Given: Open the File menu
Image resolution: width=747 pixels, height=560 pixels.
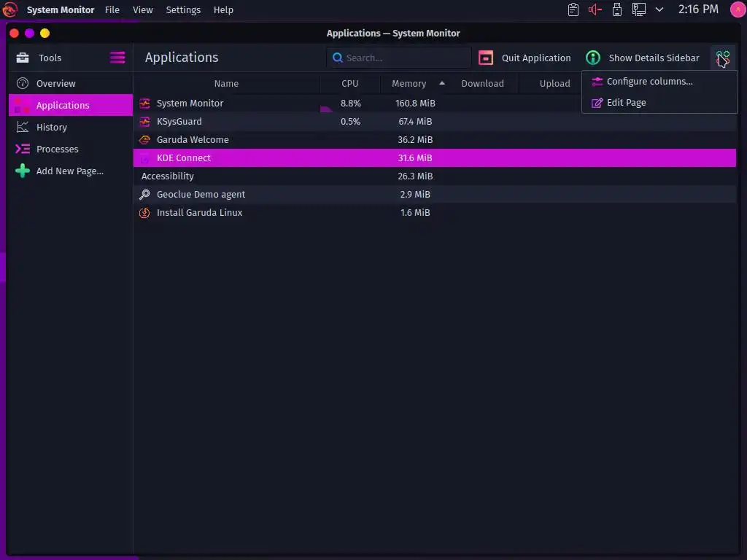Looking at the screenshot, I should 112,9.
